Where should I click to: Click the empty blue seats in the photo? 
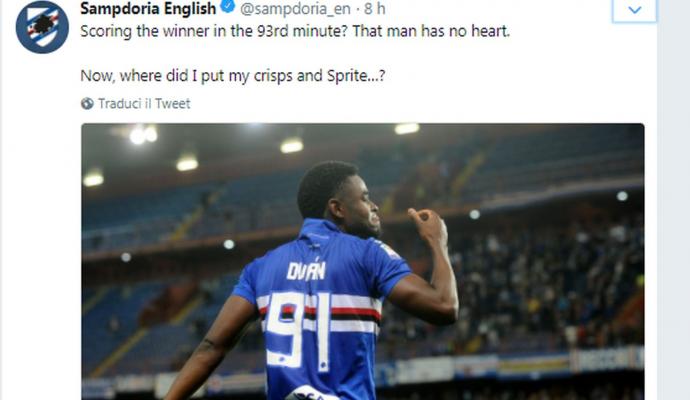[528, 163]
